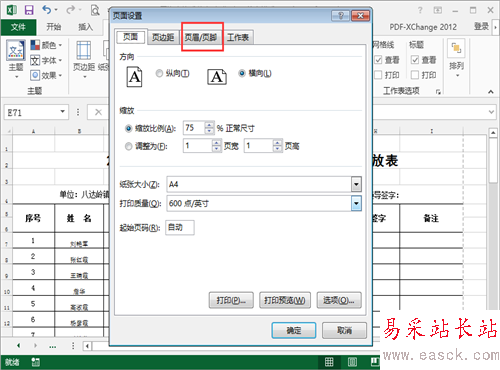The image size is (500, 370).
Task: Open Sheet Options dialog launcher
Action: click(438, 92)
